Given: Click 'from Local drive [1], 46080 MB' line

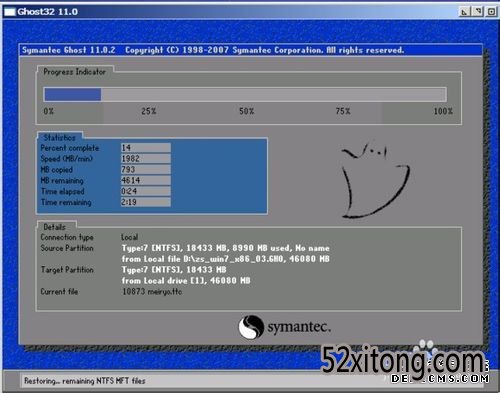Looking at the screenshot, I should pos(186,281).
